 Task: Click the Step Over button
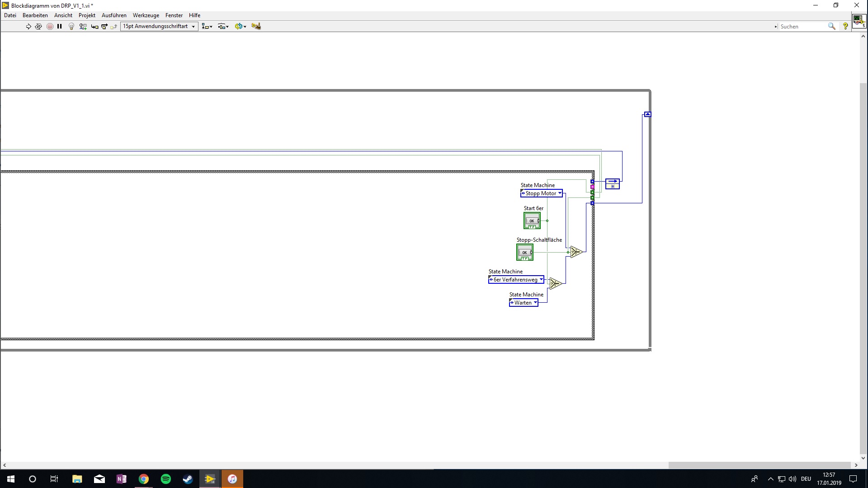(x=104, y=27)
